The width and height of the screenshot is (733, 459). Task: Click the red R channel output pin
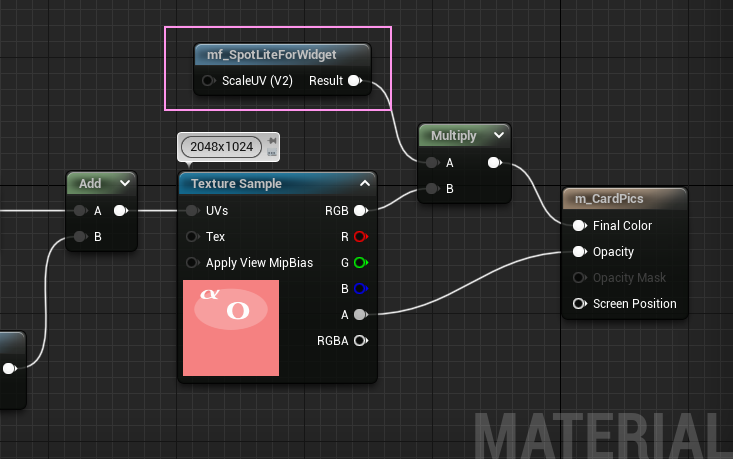pyautogui.click(x=361, y=237)
